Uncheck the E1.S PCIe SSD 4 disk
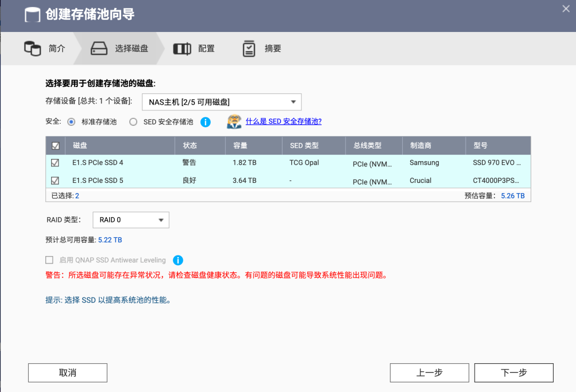The width and height of the screenshot is (576, 392). [x=55, y=163]
